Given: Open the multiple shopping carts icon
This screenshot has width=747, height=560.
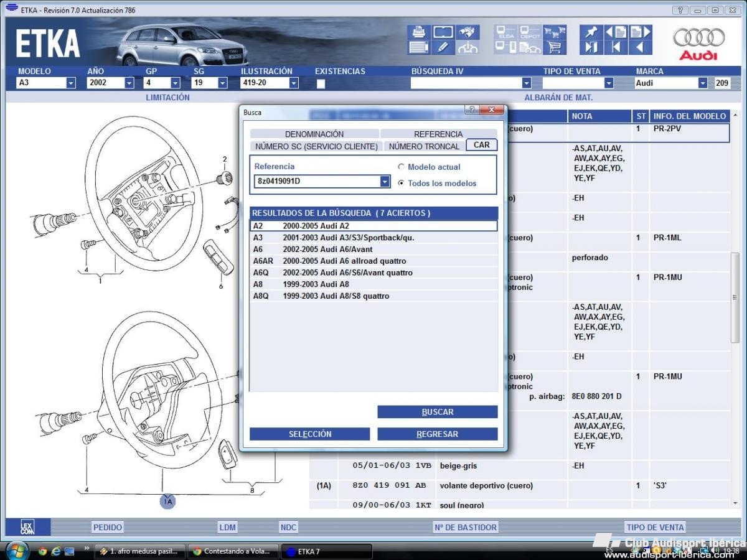Looking at the screenshot, I should pos(554,32).
